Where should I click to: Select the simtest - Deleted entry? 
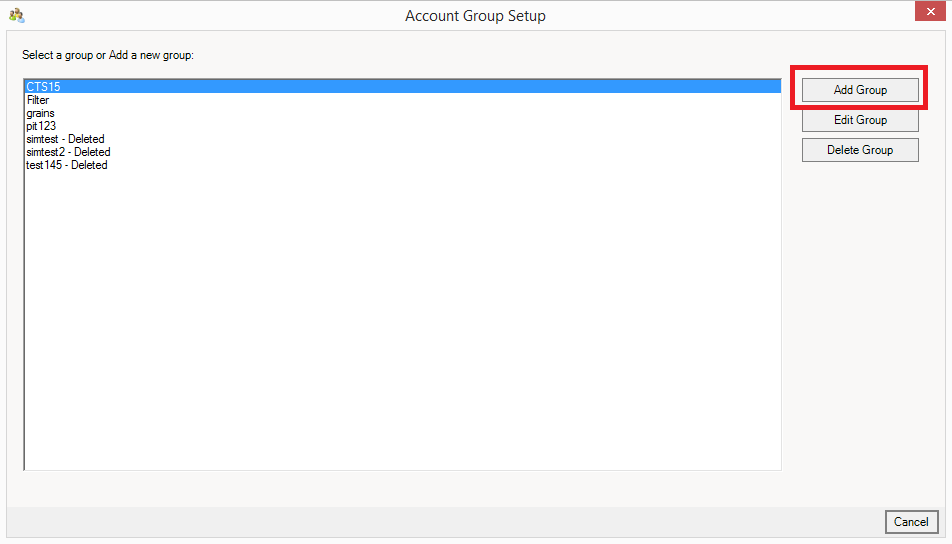[x=65, y=139]
